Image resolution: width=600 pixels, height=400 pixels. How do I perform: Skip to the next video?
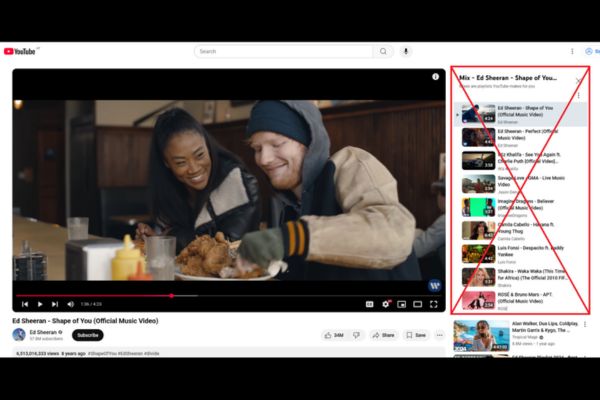(x=55, y=304)
